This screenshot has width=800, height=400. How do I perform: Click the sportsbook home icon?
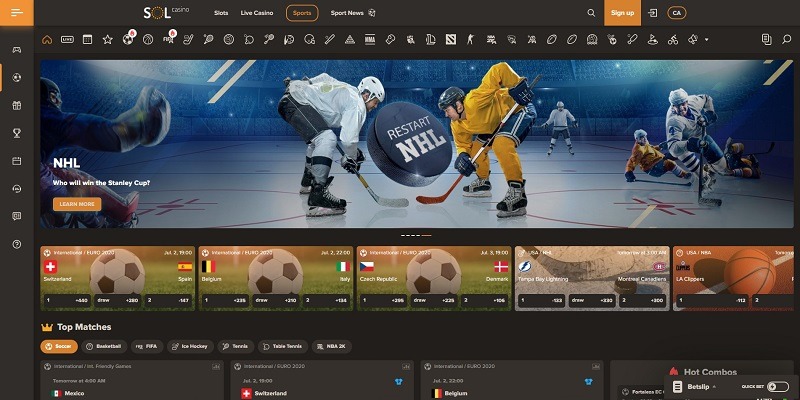(x=47, y=39)
